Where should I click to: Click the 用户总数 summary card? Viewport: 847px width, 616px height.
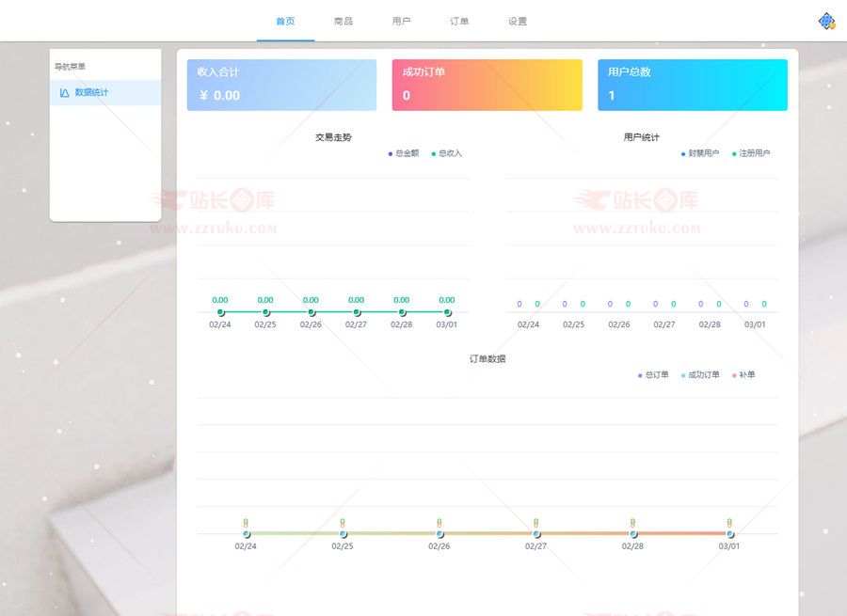pos(692,85)
